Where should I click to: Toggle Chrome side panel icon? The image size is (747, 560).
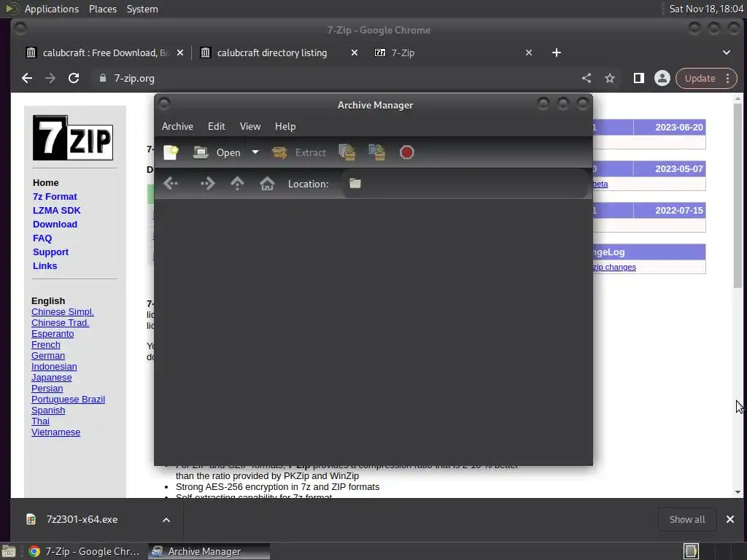[639, 78]
